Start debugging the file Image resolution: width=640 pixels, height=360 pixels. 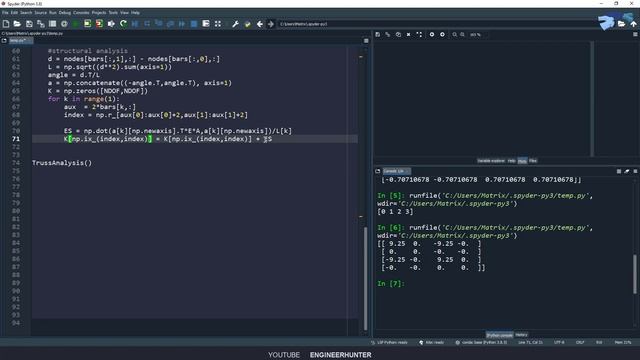click(x=135, y=24)
